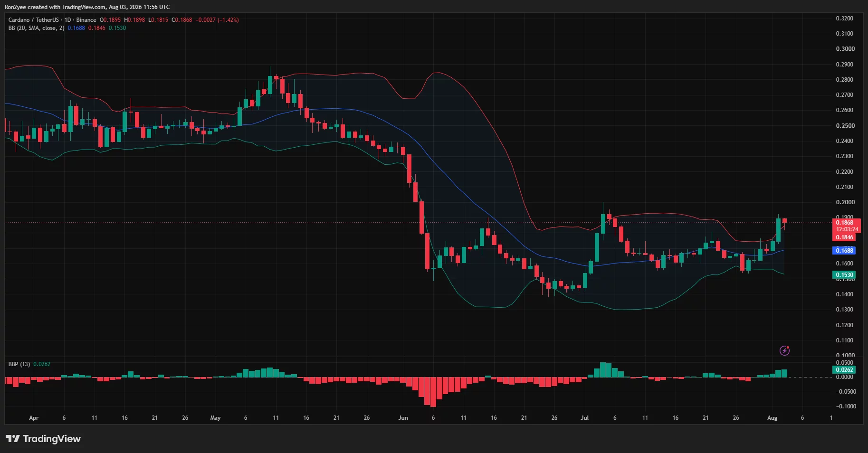The height and width of the screenshot is (453, 868).
Task: Click the 0.2900 tick on the price axis
Action: click(845, 65)
